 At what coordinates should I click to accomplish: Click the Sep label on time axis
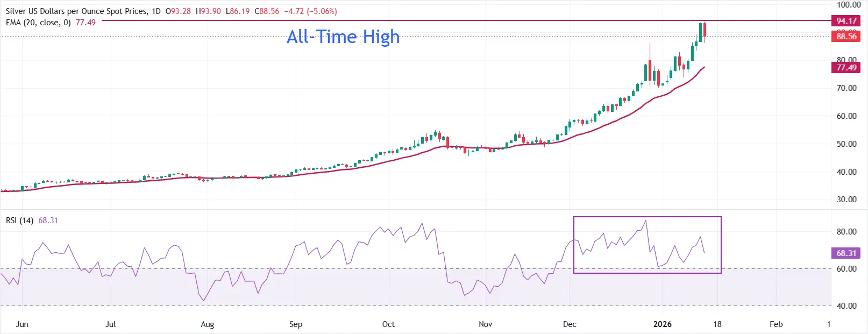296,324
